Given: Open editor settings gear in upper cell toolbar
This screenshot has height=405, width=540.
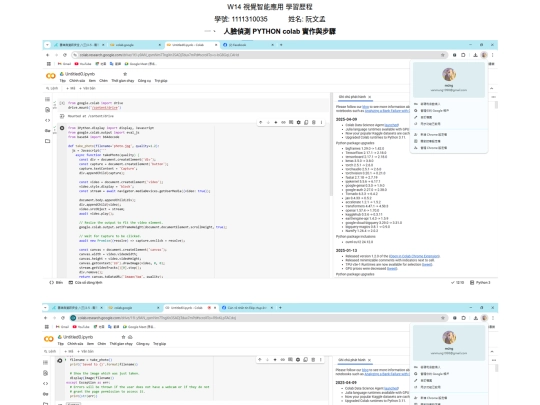Looking at the screenshot, I should coord(299,122).
